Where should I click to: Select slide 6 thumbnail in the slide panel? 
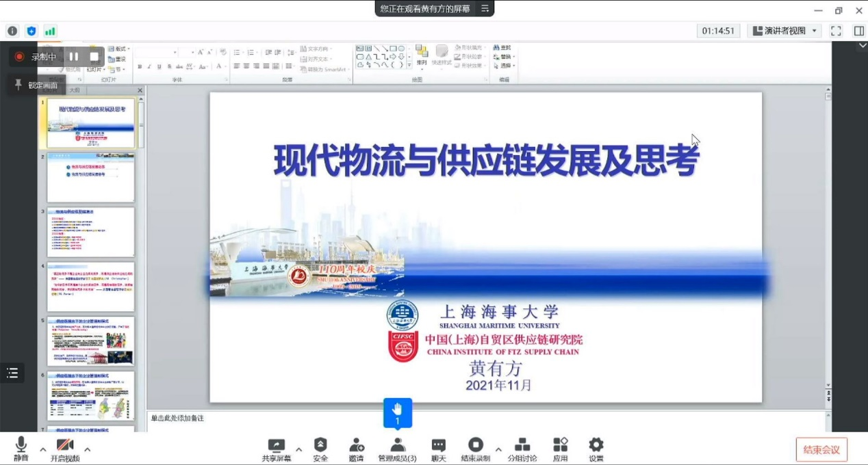tap(91, 396)
